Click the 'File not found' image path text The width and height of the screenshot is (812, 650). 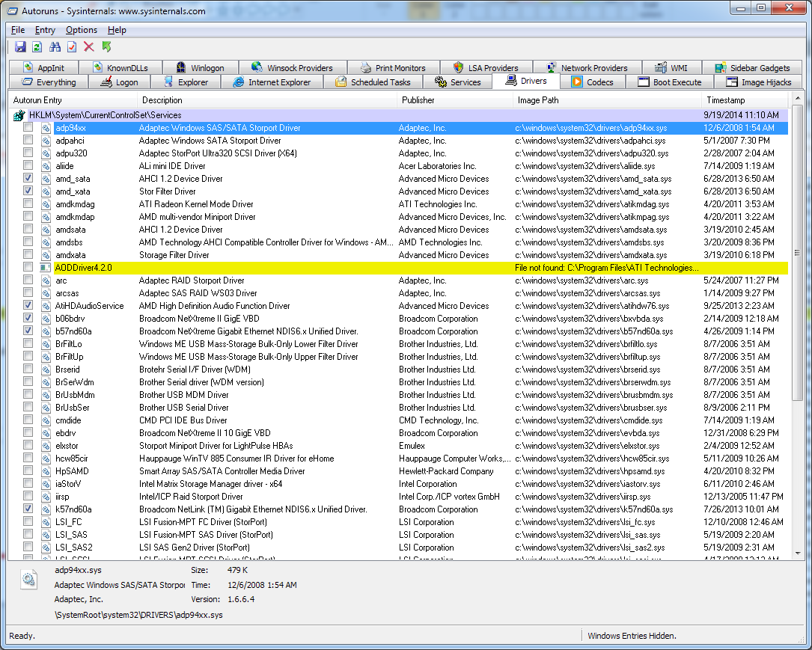point(606,268)
